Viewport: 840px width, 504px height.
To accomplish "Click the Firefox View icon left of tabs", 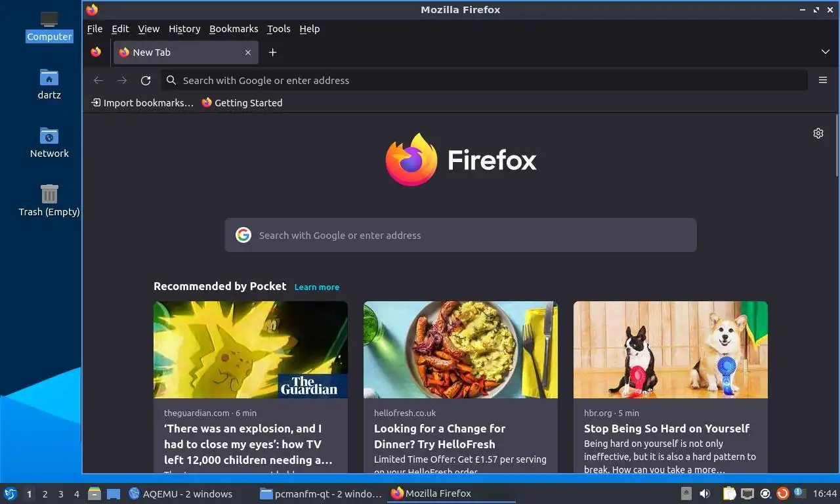I will (96, 52).
